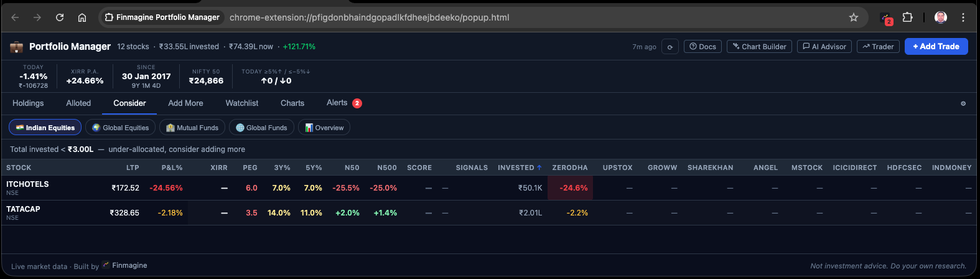980x279 pixels.
Task: Sort by P&L% column header
Action: (172, 168)
